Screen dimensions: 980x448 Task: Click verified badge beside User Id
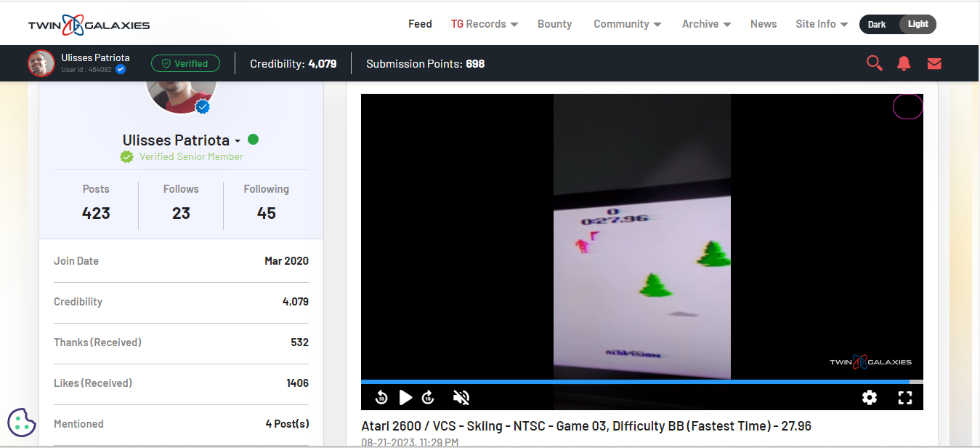[x=121, y=69]
